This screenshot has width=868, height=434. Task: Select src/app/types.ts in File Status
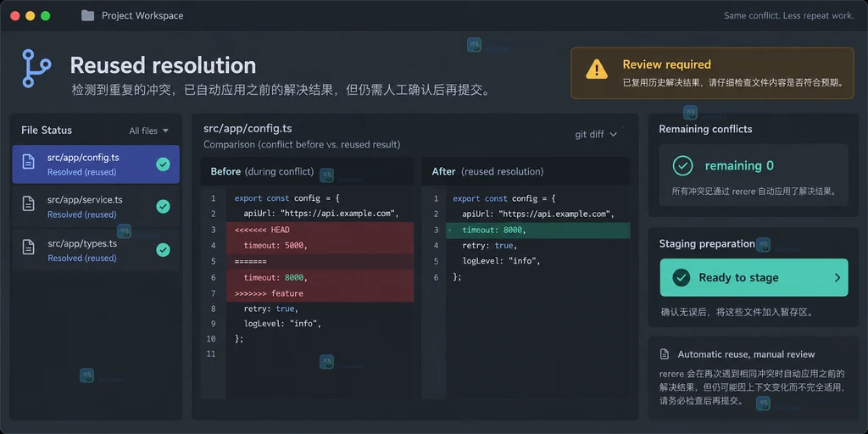[96, 250]
